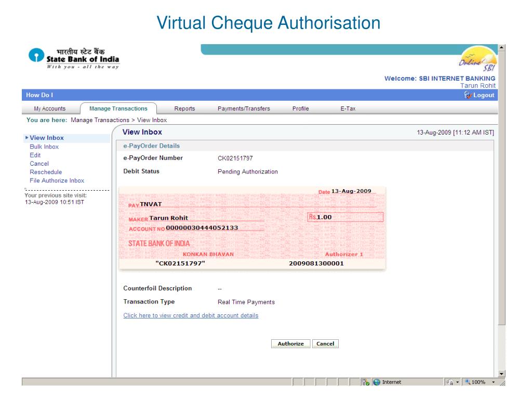
Task: Click the virtual cheque image
Action: tap(252, 229)
